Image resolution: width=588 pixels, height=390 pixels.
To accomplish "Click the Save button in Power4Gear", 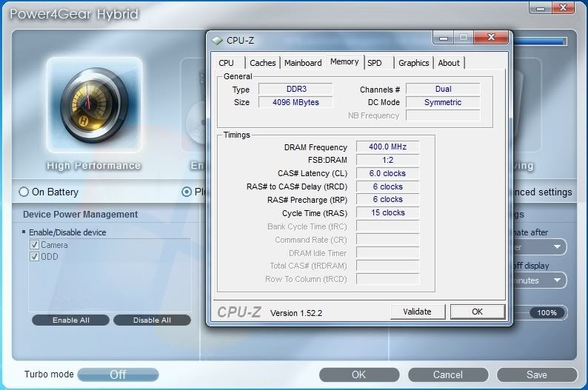I will coord(537,374).
